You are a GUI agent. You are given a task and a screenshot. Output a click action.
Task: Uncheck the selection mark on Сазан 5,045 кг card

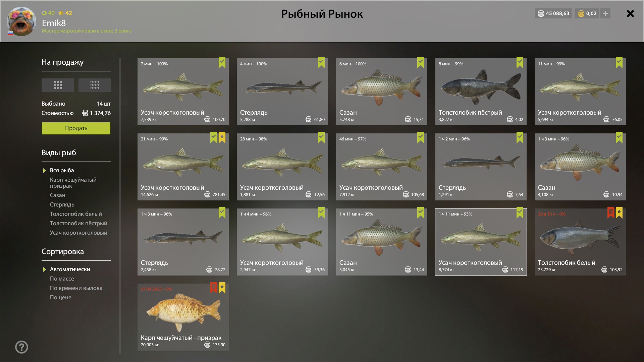[x=421, y=213]
